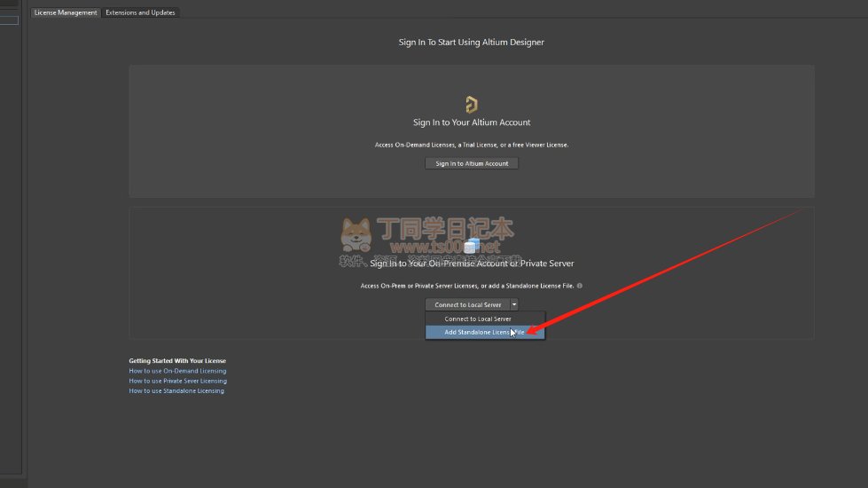This screenshot has height=488, width=868.
Task: Click the Getting Started With Your License heading
Action: [177, 361]
